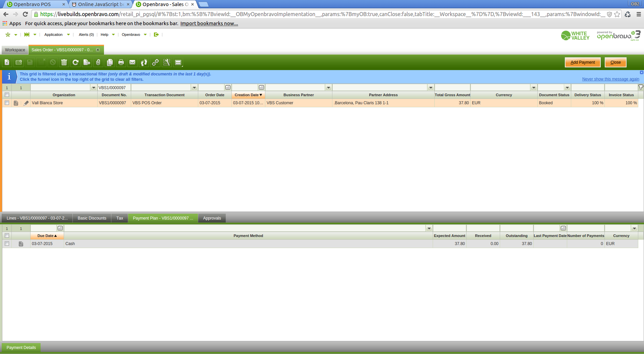The width and height of the screenshot is (644, 354).
Task: Click the chain link icon
Action: (x=155, y=62)
